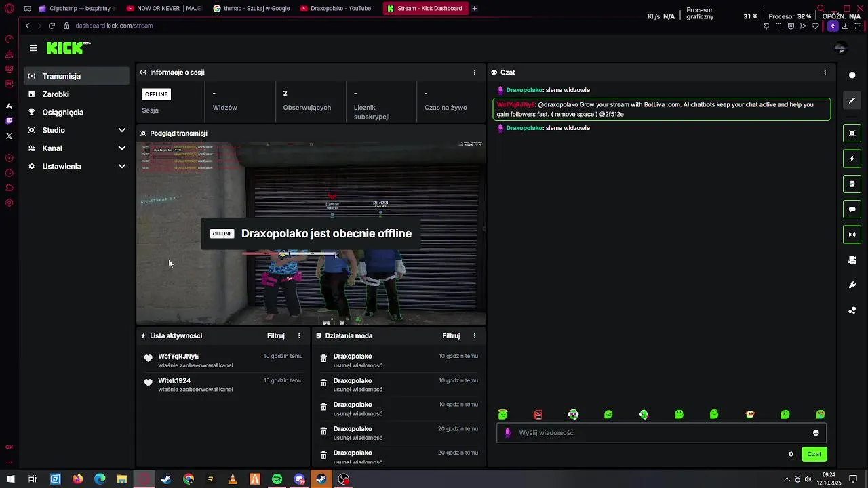Insert the first green emote in the emote row
This screenshot has height=488, width=868.
click(502, 415)
